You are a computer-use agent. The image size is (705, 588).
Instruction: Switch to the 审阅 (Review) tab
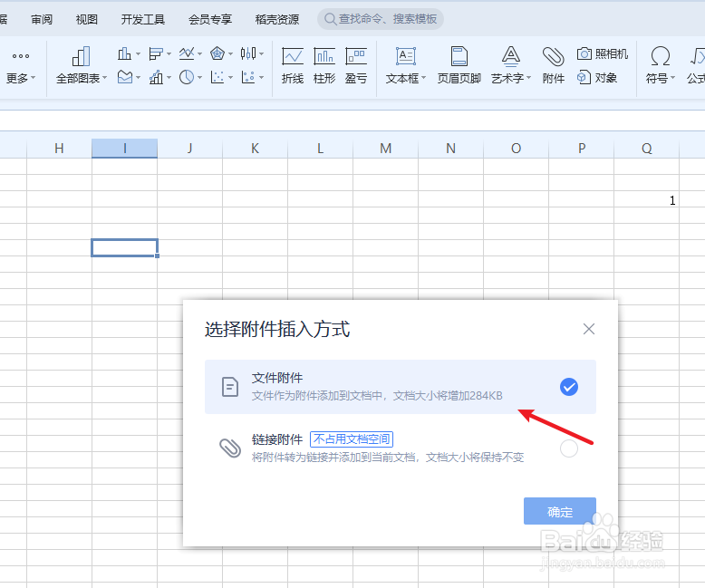pos(42,19)
